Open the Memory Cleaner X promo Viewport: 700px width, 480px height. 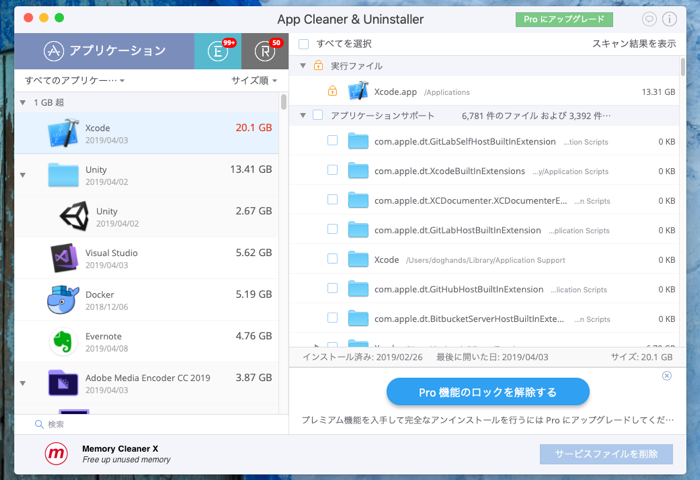point(108,454)
